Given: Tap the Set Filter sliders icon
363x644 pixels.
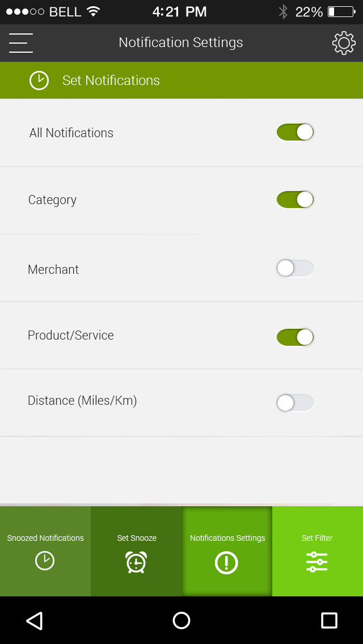Looking at the screenshot, I should click(317, 562).
